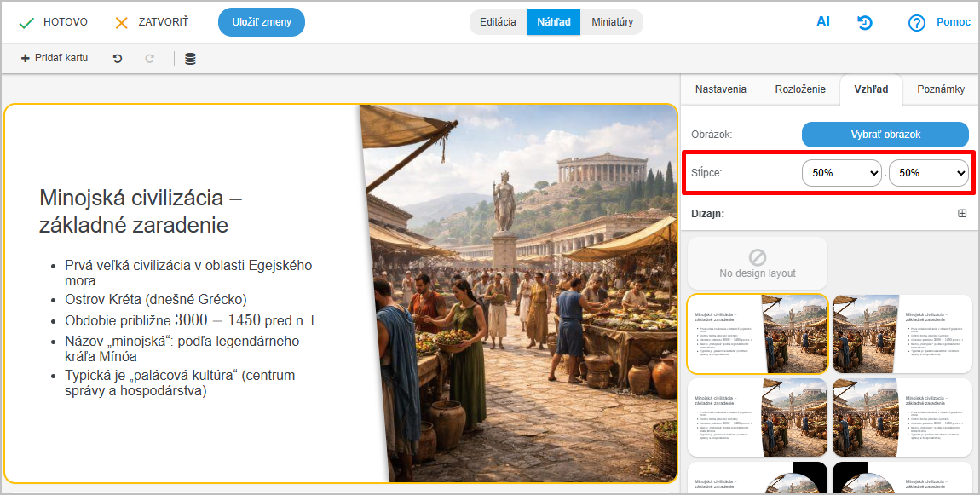Viewport: 980px width, 495px height.
Task: Click the database stack icon
Action: click(x=190, y=59)
